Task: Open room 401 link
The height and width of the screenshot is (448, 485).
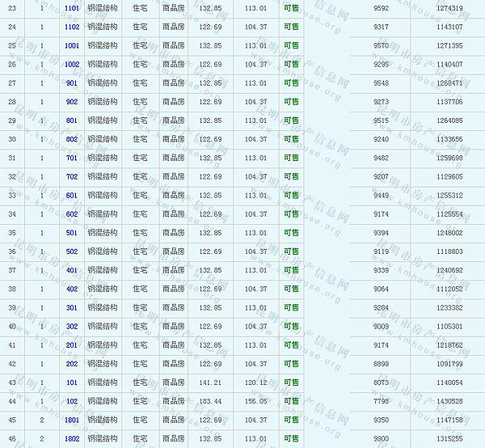Action: [x=72, y=270]
